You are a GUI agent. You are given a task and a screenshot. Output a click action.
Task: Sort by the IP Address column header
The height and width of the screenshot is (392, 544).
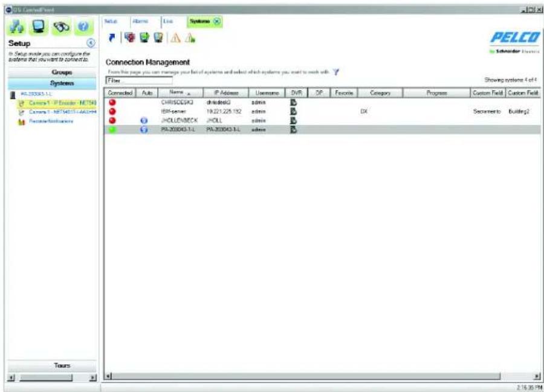[x=226, y=93]
